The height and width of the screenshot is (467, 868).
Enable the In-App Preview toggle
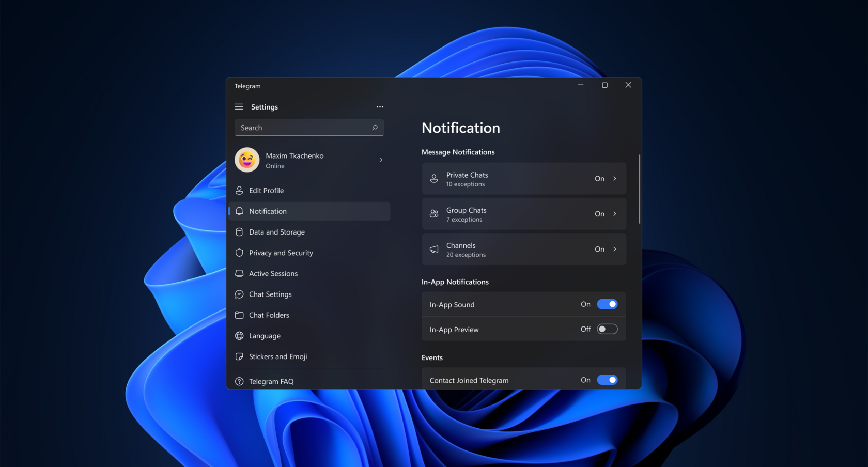(x=607, y=329)
